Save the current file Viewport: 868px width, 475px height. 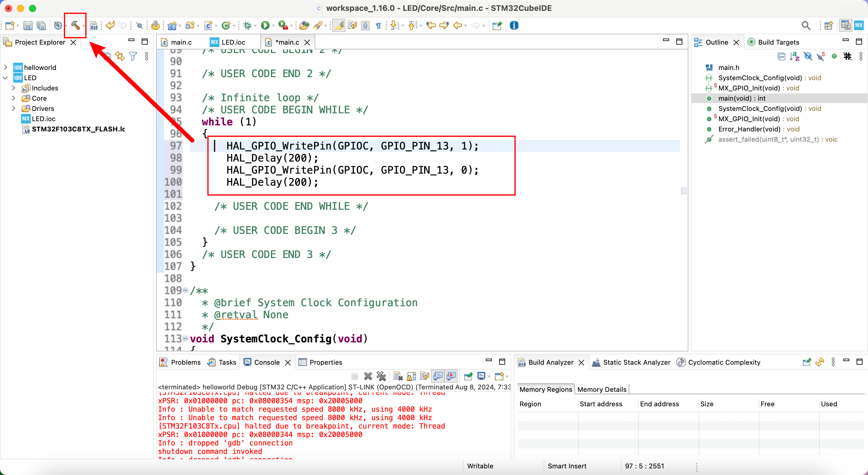click(28, 26)
